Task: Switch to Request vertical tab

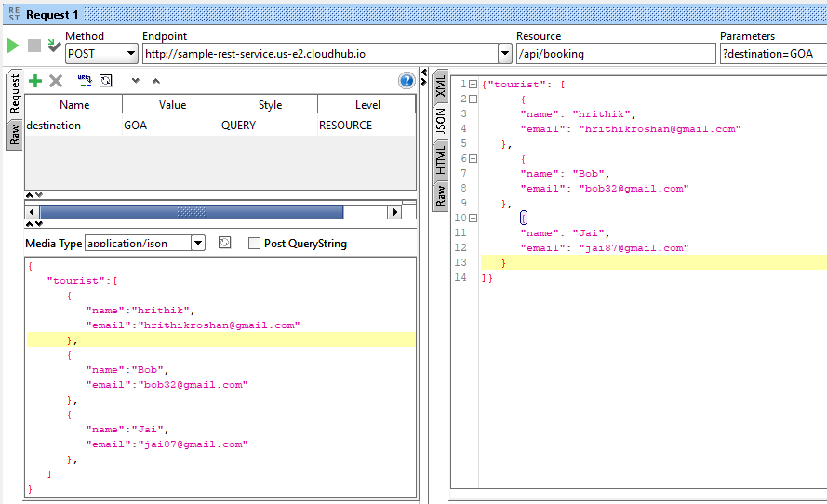Action: 14,93
